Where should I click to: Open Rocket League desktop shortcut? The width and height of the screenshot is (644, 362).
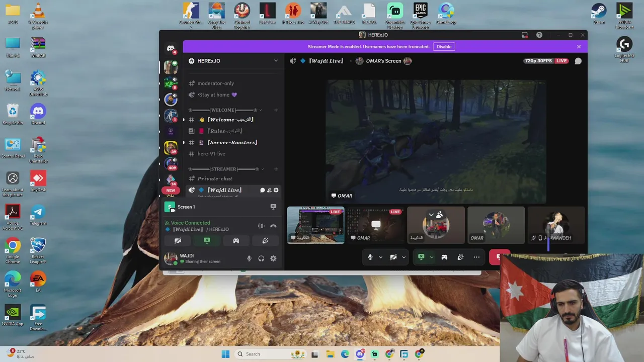coord(38,250)
